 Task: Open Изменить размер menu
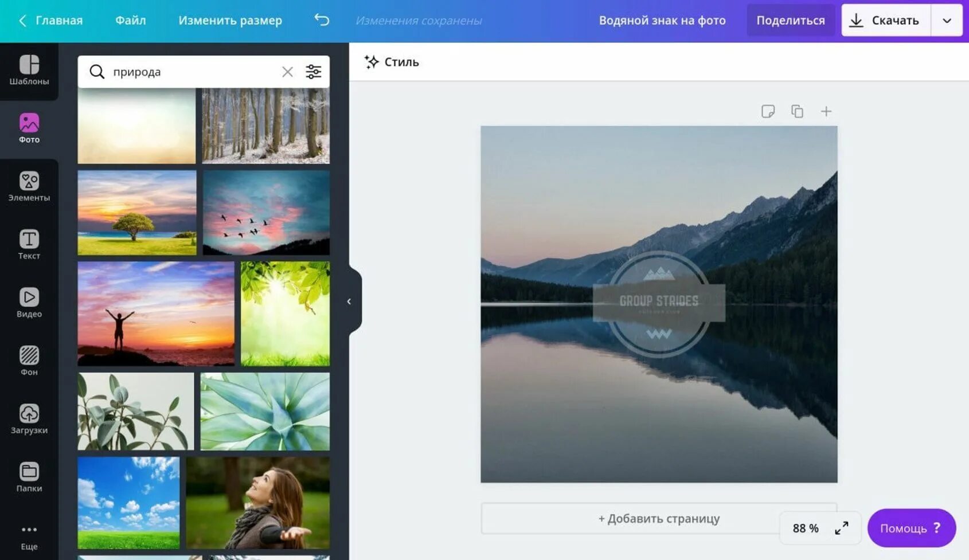pos(230,21)
